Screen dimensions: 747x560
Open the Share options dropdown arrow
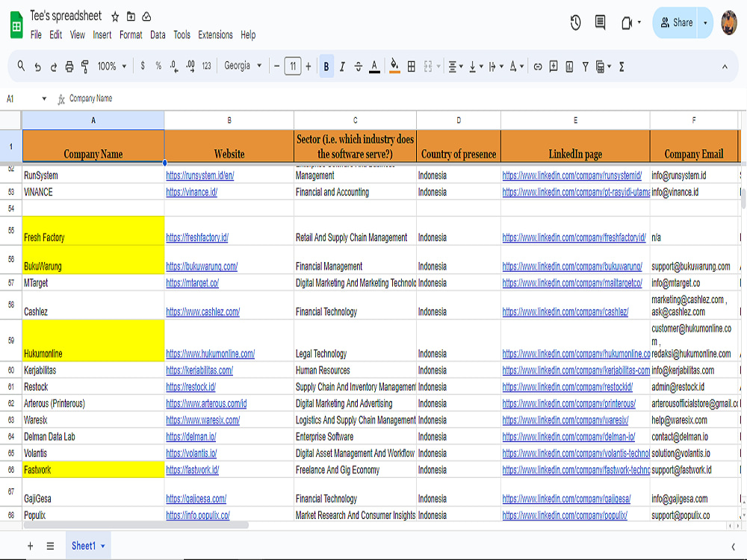(706, 22)
